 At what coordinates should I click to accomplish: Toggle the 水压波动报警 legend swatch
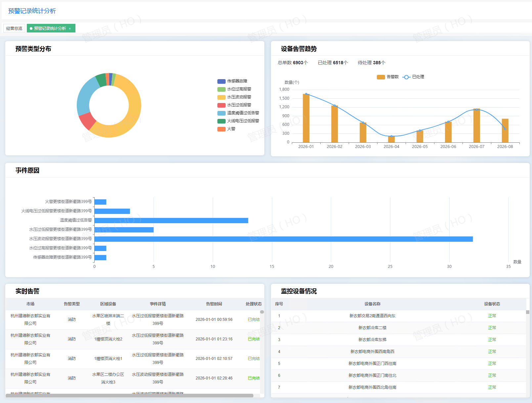pos(221,97)
